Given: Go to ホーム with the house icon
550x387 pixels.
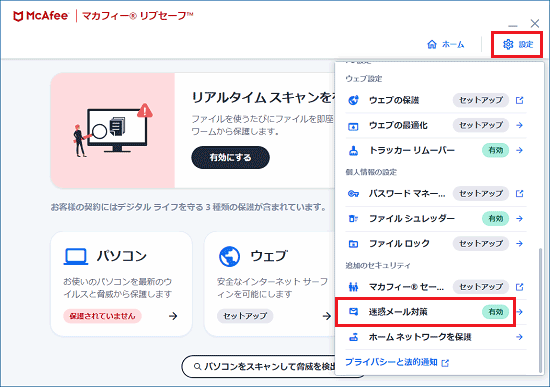Looking at the screenshot, I should tap(445, 45).
